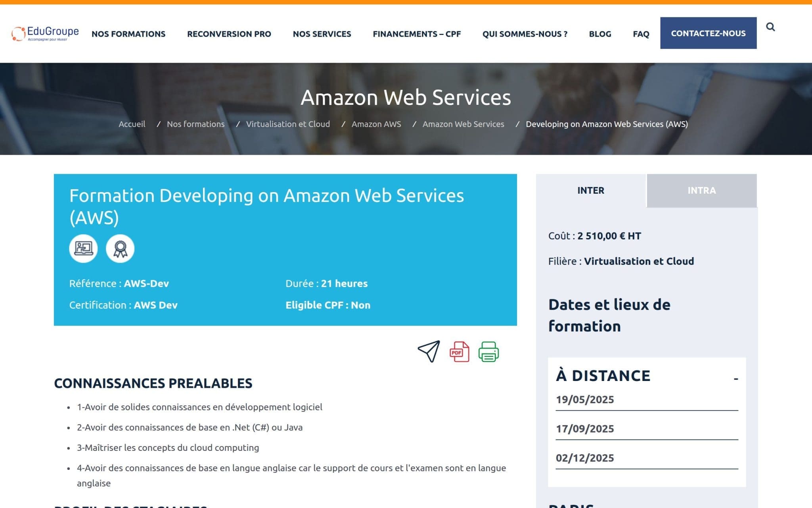Go to Accueil via the breadcrumb

[x=132, y=124]
